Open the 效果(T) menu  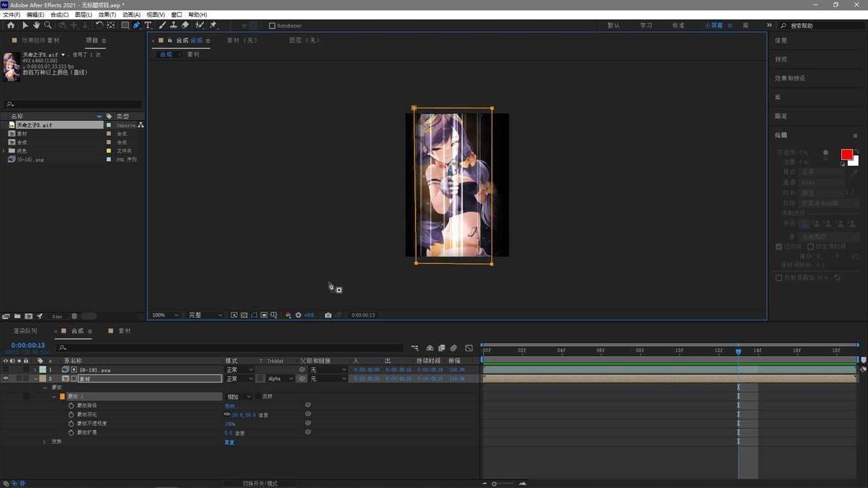pos(107,14)
